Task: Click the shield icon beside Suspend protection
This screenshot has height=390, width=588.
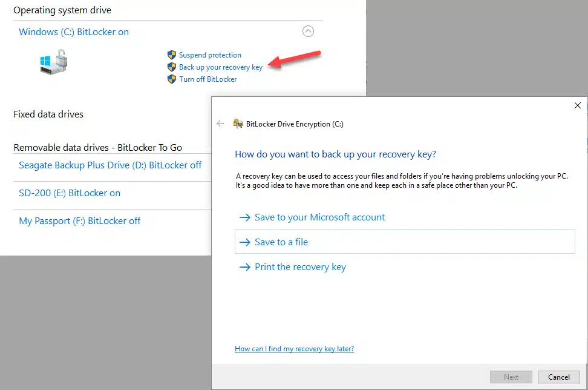Action: [x=172, y=55]
